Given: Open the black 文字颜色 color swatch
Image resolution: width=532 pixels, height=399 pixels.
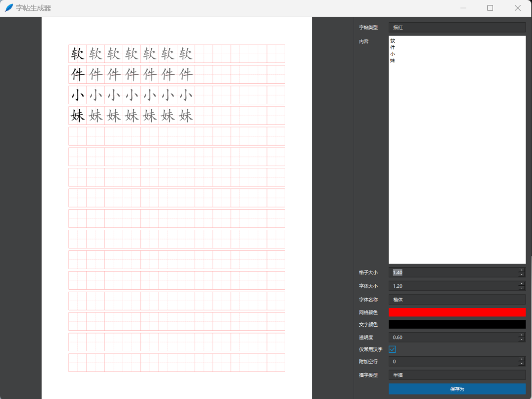Looking at the screenshot, I should (457, 324).
